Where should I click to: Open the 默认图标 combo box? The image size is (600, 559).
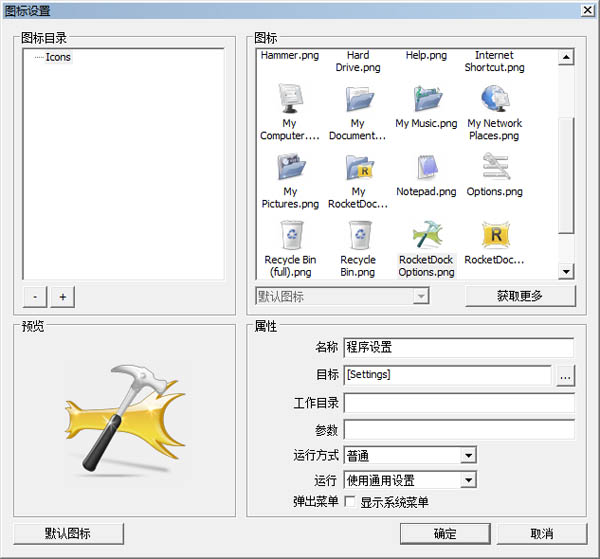(421, 297)
